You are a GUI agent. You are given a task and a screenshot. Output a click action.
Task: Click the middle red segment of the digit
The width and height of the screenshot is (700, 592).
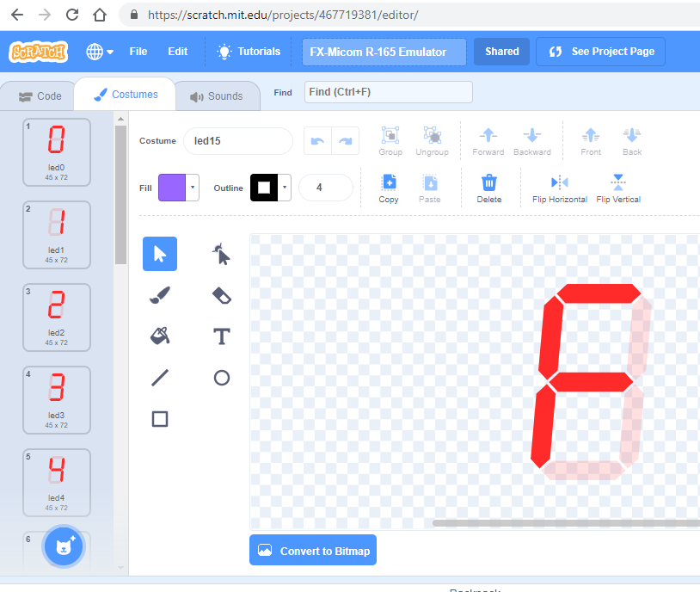(x=591, y=382)
